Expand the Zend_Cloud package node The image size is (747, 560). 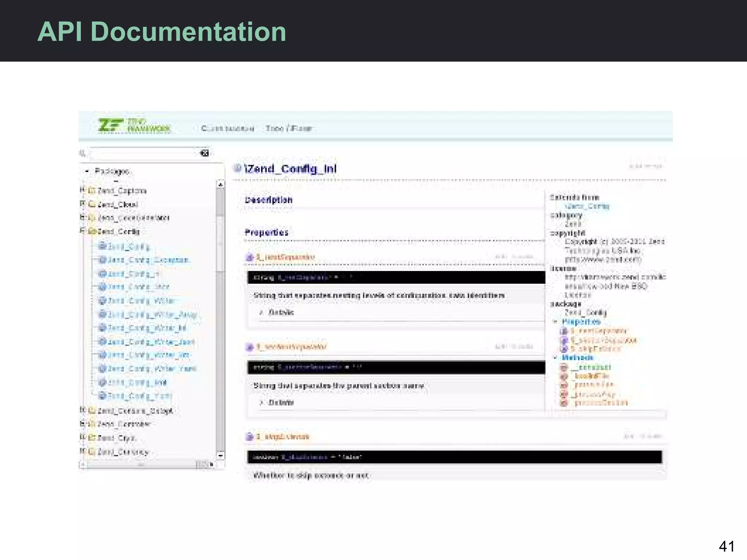click(82, 203)
